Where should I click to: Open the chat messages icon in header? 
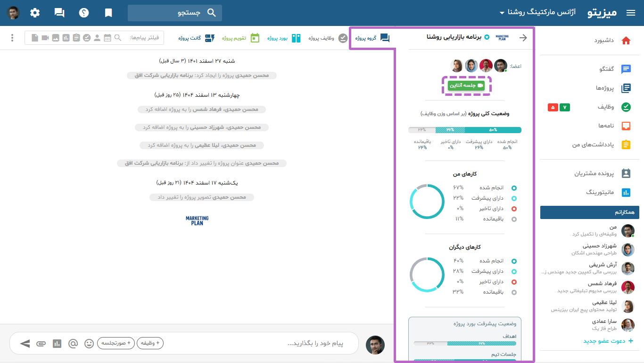coord(59,13)
